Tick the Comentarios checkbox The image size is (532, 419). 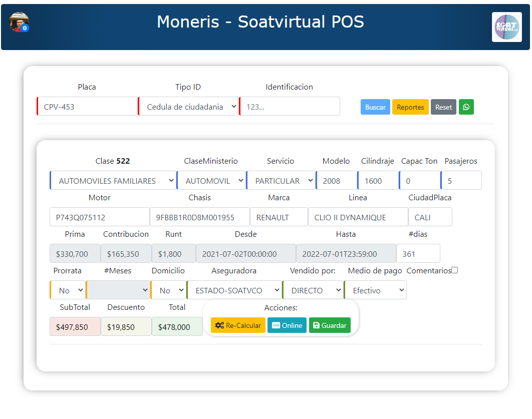click(455, 270)
